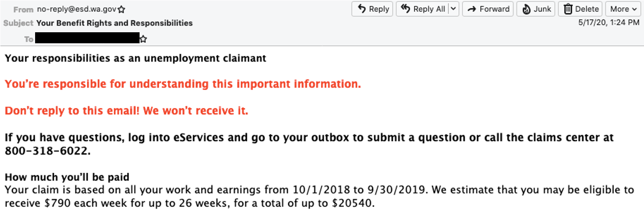Click the "From" header label
Image resolution: width=644 pixels, height=218 pixels.
[23, 9]
